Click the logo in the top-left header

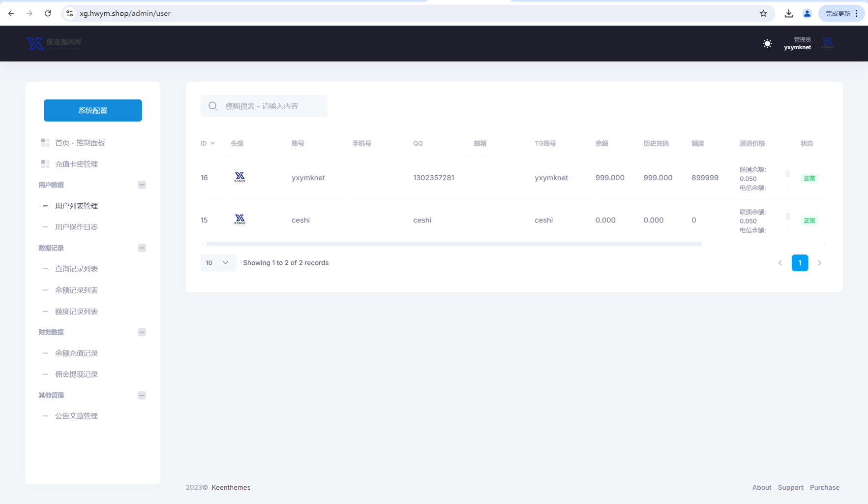pos(54,43)
